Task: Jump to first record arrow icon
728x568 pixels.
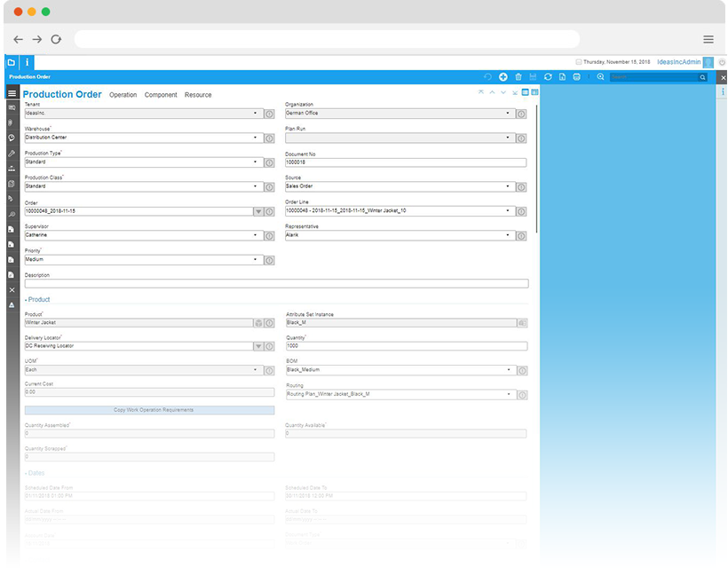Action: [x=481, y=92]
